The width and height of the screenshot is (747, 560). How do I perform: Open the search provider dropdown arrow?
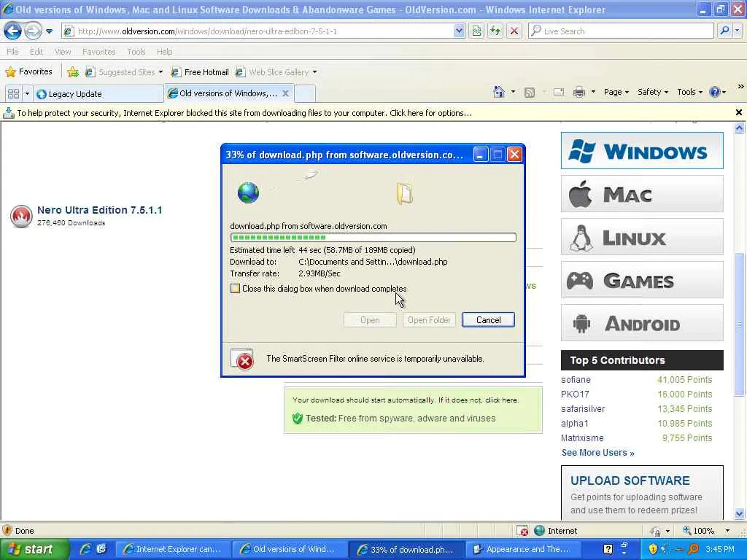click(737, 31)
